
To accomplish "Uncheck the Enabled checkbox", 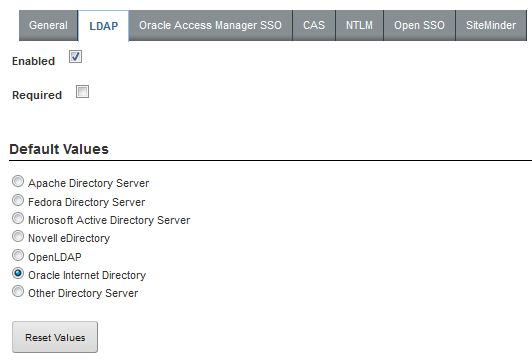I will [x=75, y=56].
